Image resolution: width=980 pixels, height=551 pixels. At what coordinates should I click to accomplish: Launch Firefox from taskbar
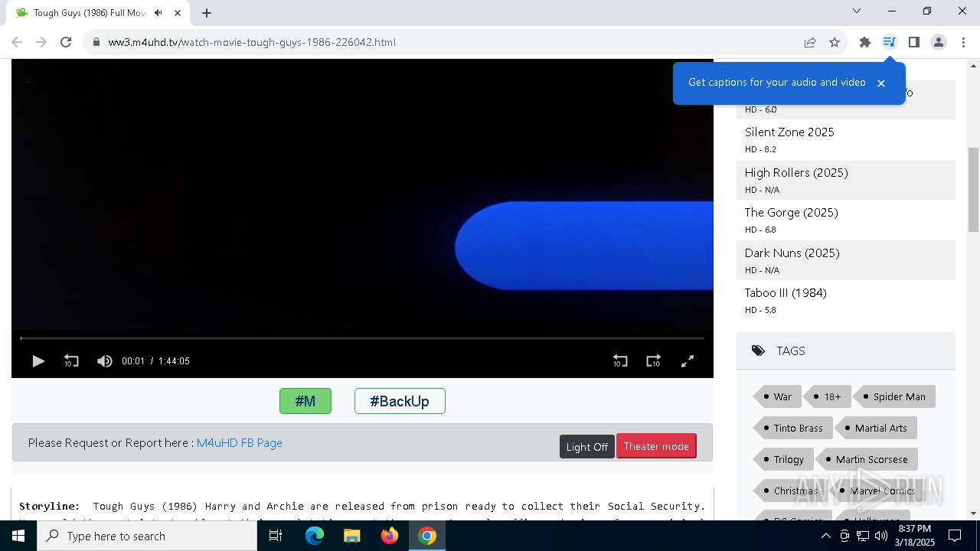(390, 536)
